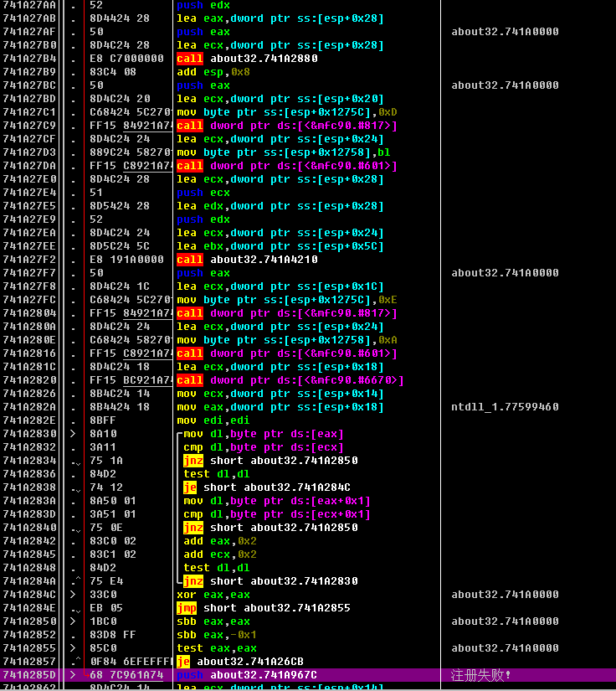Select comment 'about32.741A0000' on row 741A2855
The height and width of the screenshot is (691, 616).
[x=505, y=648]
